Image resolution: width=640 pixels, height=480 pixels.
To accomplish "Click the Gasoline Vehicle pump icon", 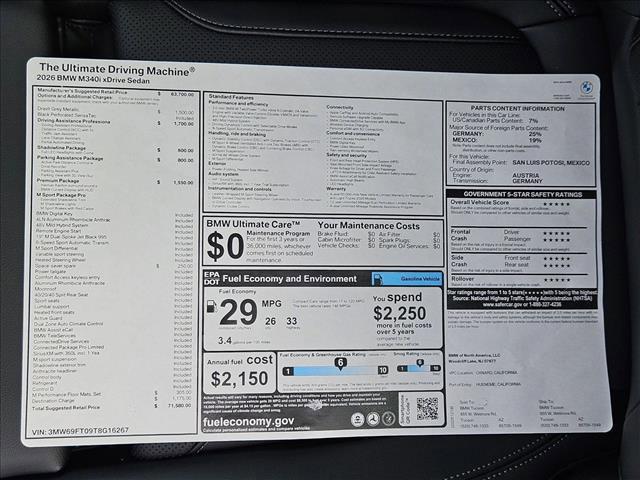I will [x=378, y=280].
